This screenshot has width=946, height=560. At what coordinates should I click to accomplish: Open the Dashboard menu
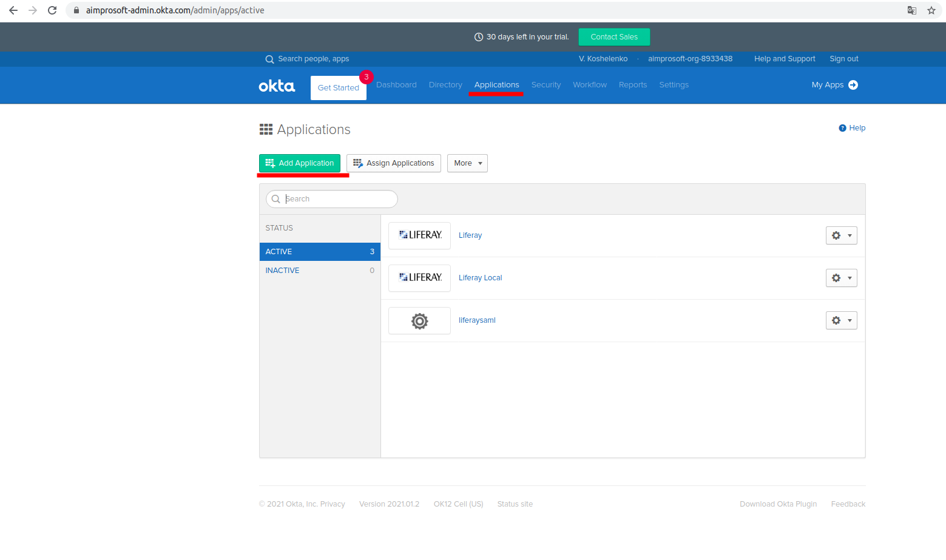pos(396,85)
